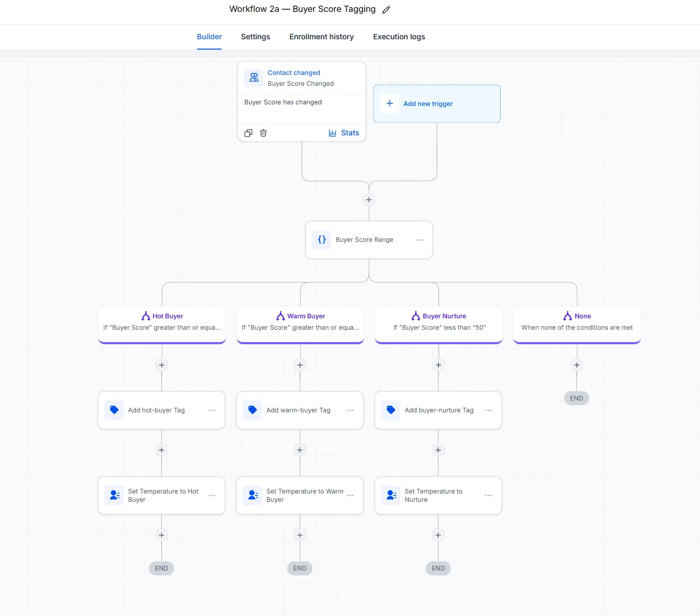700x616 pixels.
Task: Select the Warm Buyer branch card
Action: point(300,325)
